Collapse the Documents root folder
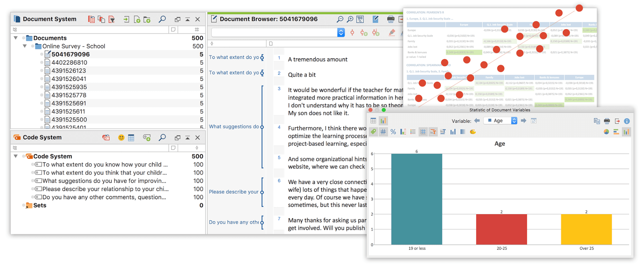 click(15, 38)
